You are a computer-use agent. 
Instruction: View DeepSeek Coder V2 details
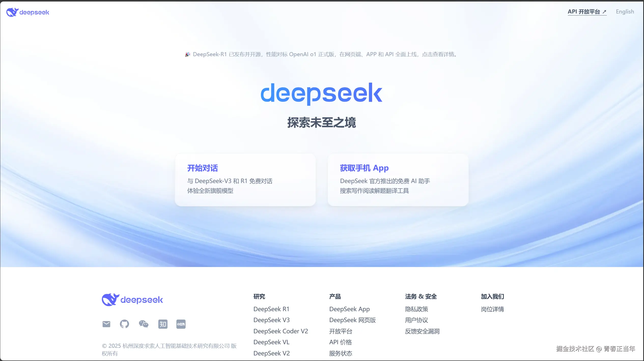pyautogui.click(x=281, y=331)
